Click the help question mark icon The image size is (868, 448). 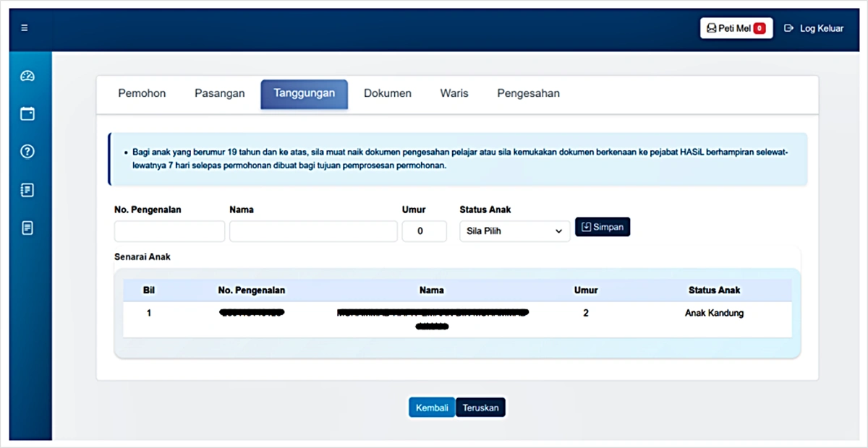click(27, 152)
